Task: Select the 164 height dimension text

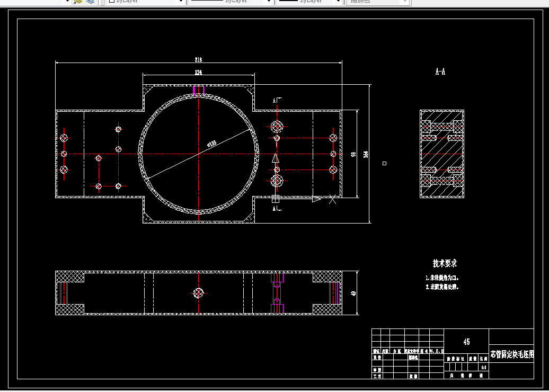Action: click(x=366, y=154)
